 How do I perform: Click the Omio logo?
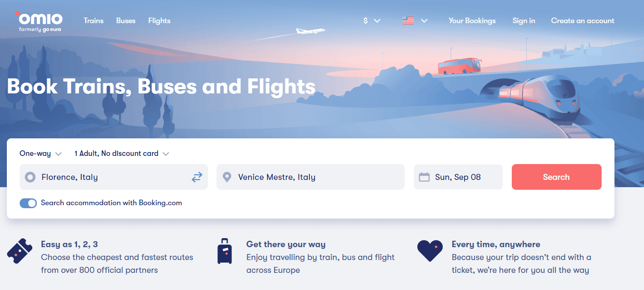pyautogui.click(x=39, y=20)
